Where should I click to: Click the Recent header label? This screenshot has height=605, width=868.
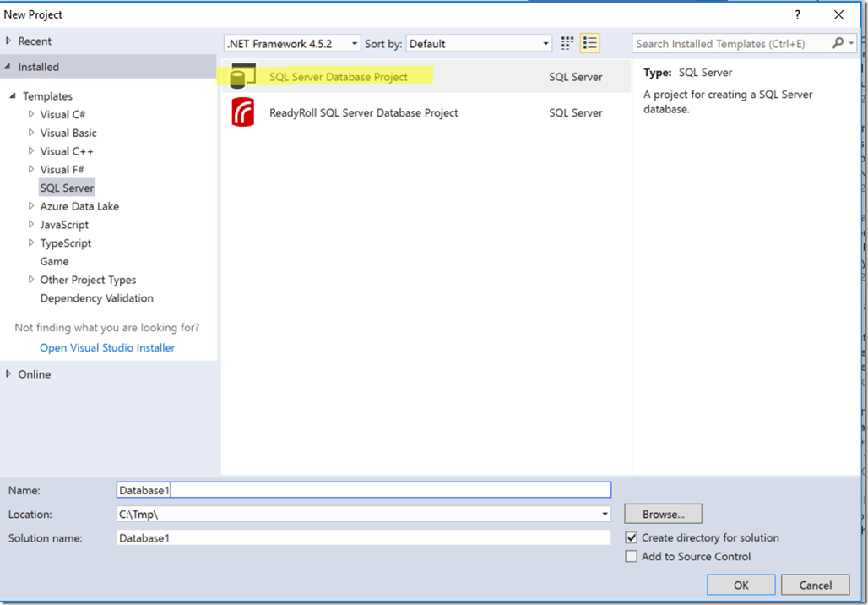tap(35, 41)
